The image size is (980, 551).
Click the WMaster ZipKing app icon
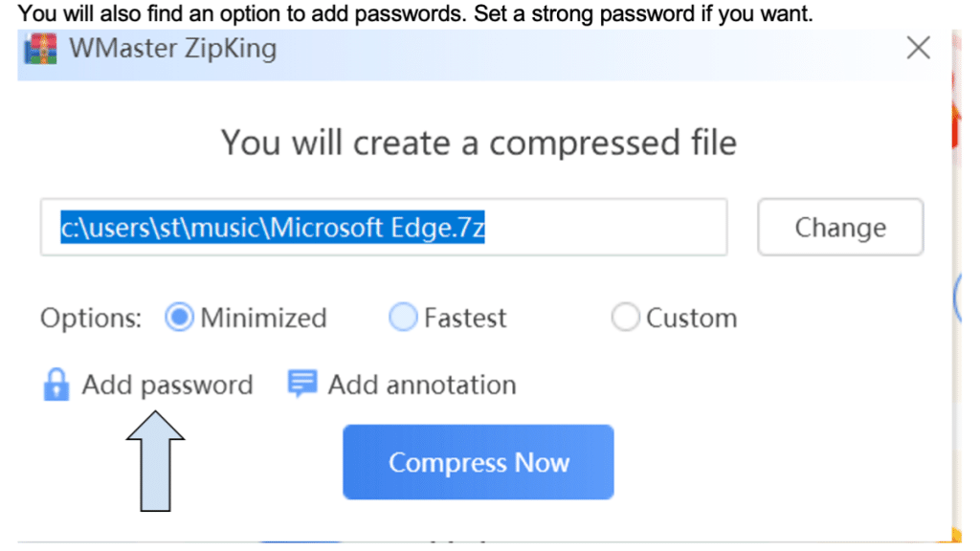click(x=40, y=48)
